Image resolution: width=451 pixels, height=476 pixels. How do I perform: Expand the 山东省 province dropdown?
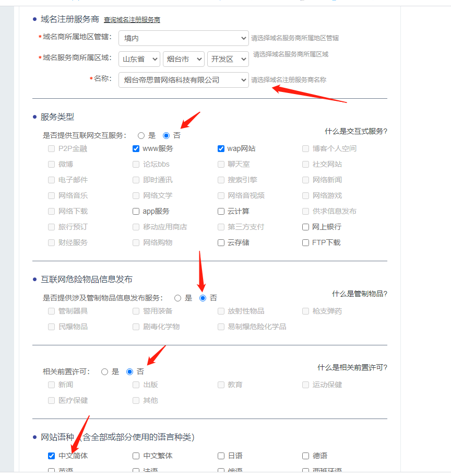tap(139, 59)
